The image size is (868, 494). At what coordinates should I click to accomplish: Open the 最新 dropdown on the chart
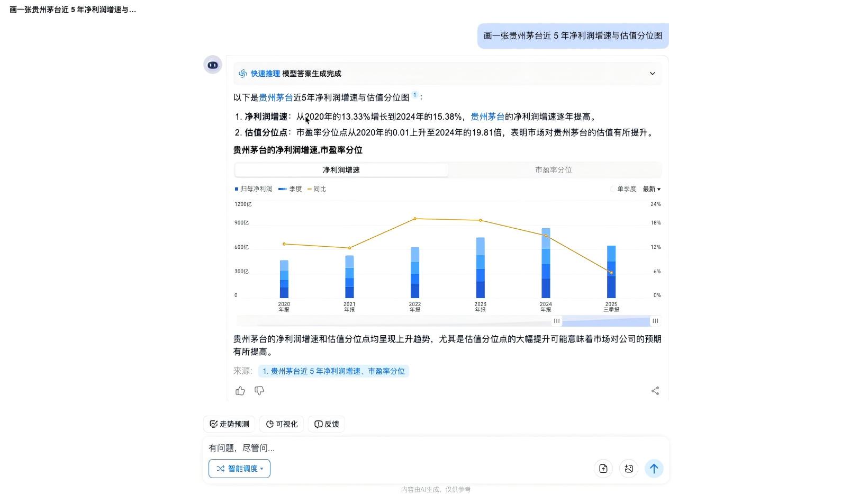point(652,188)
